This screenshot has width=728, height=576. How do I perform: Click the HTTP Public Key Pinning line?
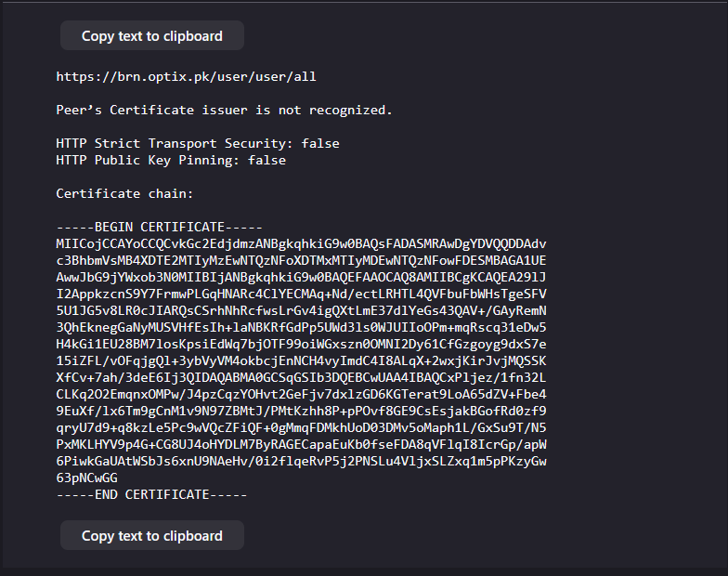171,160
